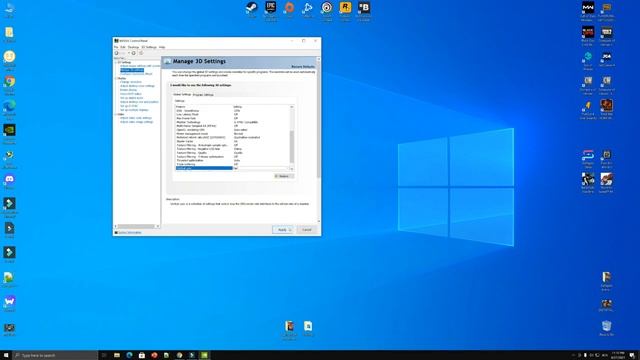
Task: Open the Google Chrome desktop shortcut
Action: 9,82
